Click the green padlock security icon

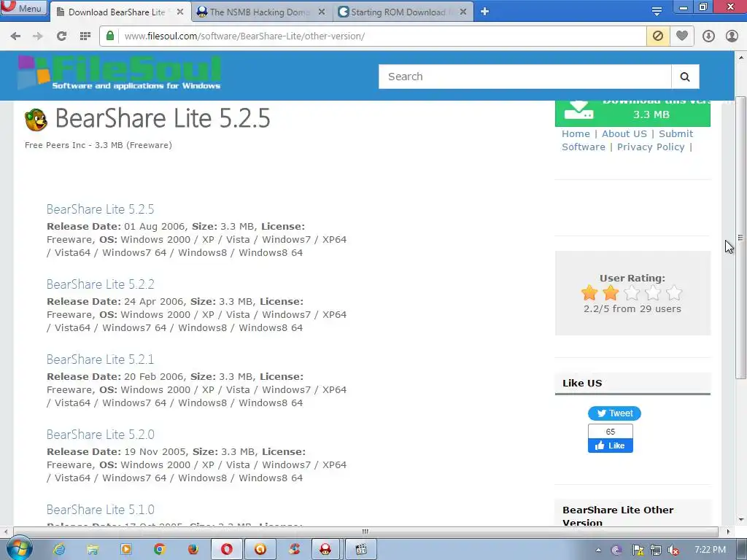110,36
